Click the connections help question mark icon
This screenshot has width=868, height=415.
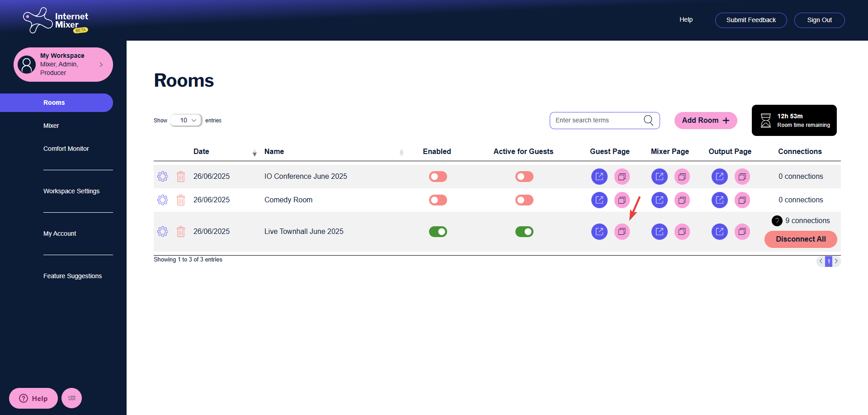[x=777, y=221]
